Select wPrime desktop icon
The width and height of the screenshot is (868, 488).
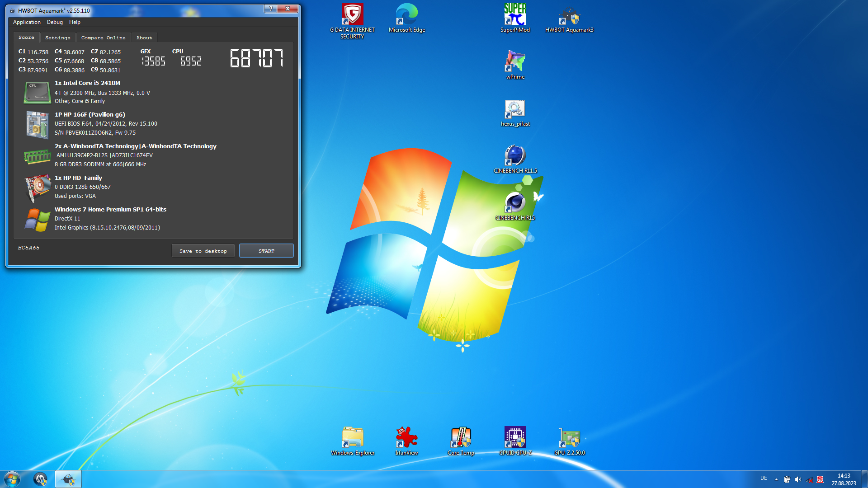(x=515, y=65)
